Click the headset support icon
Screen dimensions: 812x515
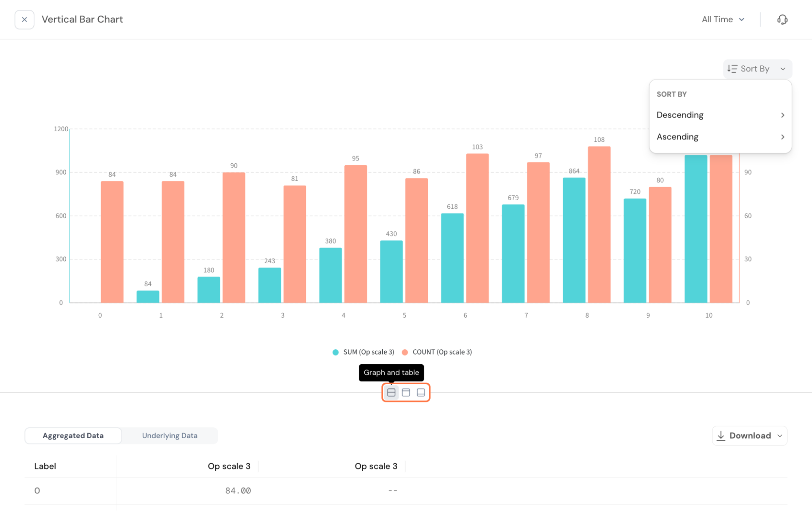pyautogui.click(x=782, y=19)
